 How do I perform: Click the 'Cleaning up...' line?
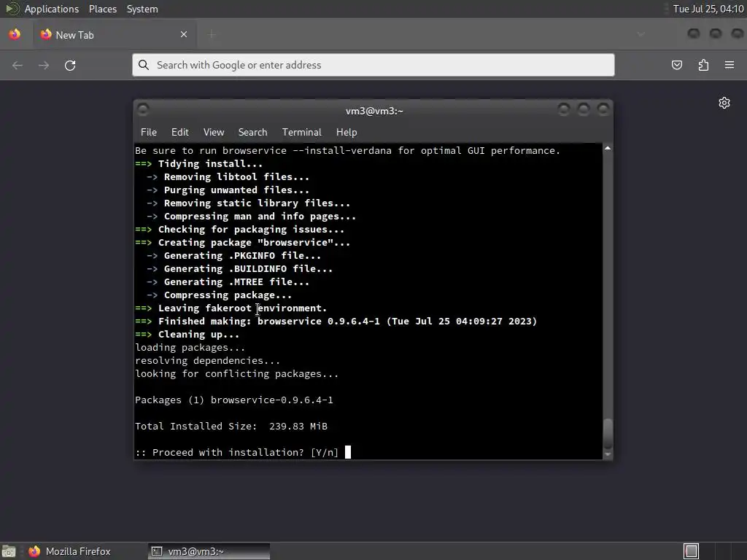click(x=187, y=334)
